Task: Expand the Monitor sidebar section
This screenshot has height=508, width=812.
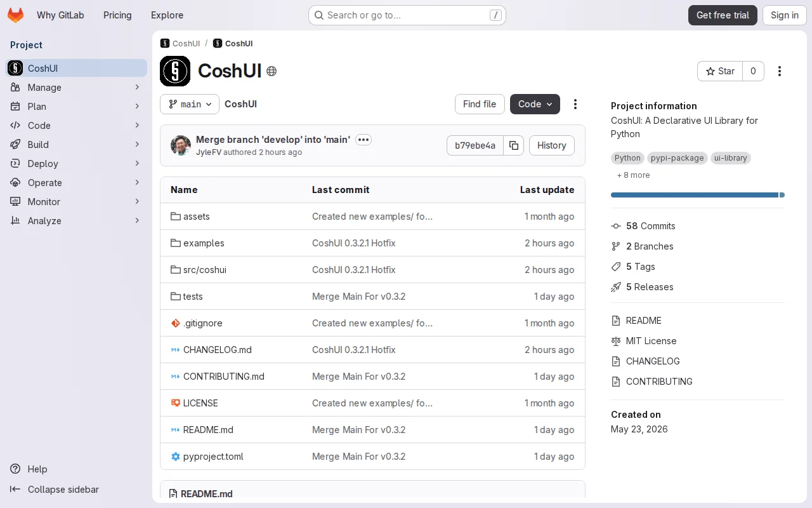Action: (x=76, y=202)
